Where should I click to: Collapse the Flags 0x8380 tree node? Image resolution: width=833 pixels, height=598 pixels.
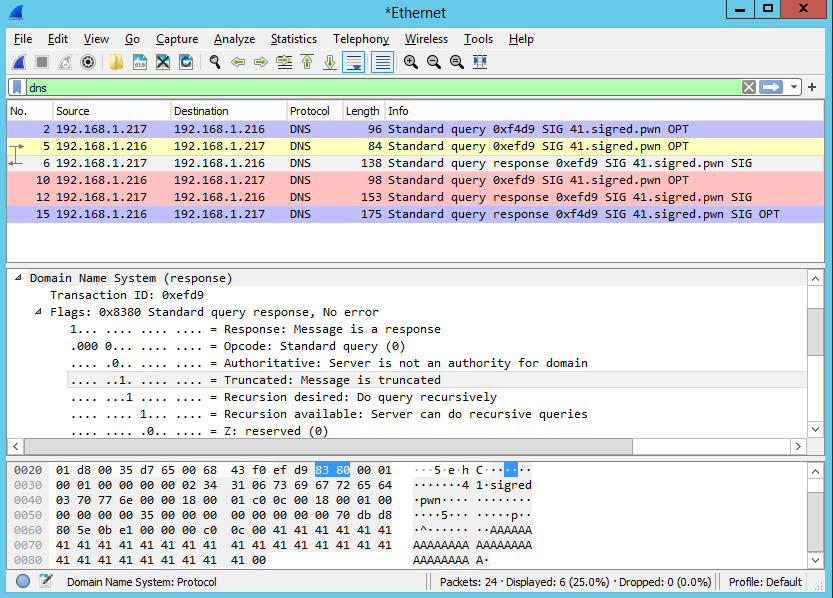[38, 311]
